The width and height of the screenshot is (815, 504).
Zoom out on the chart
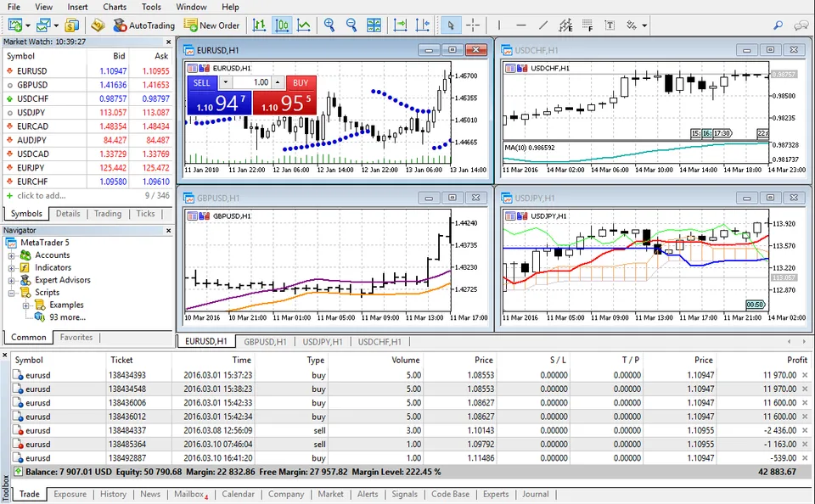pyautogui.click(x=351, y=25)
